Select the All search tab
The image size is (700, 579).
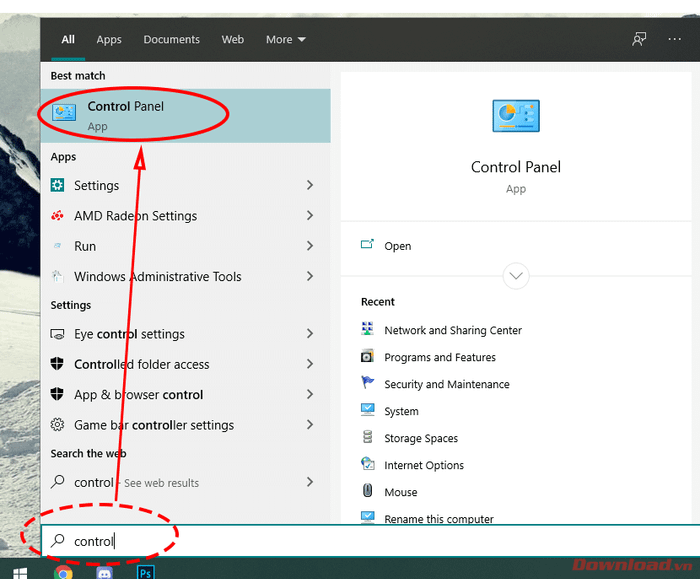click(x=68, y=40)
